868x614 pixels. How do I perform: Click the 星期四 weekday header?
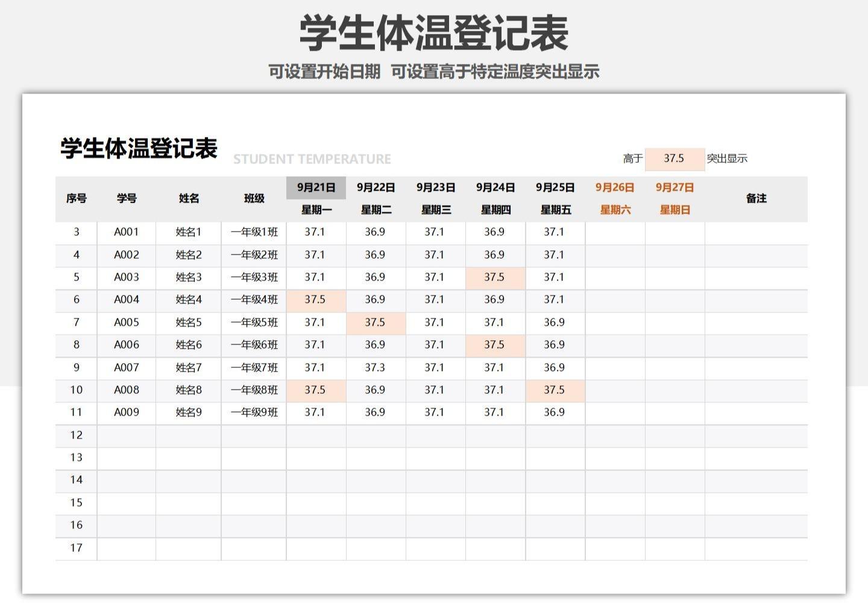pos(495,210)
